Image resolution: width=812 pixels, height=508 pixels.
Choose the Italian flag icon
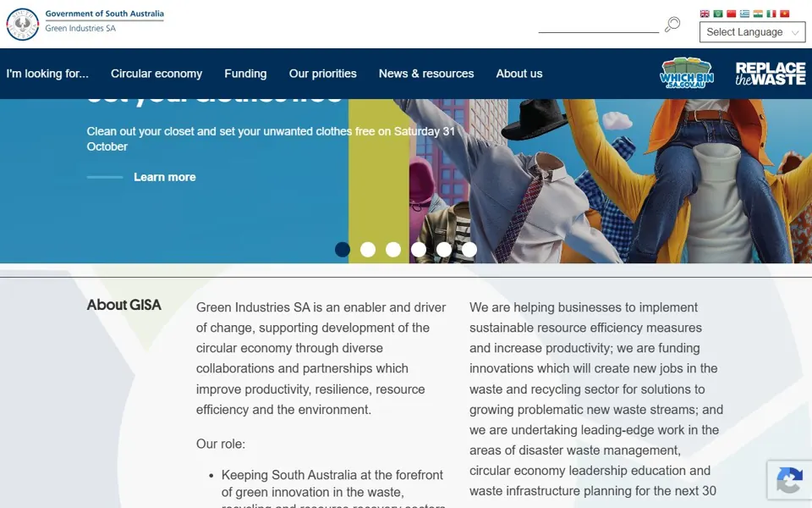pos(771,14)
